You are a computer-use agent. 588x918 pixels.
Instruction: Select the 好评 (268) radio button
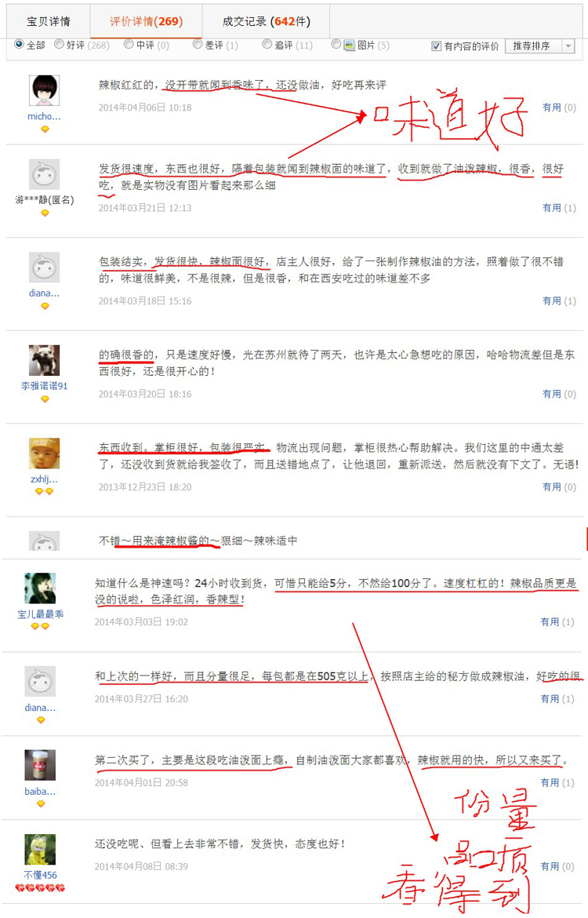tap(59, 44)
